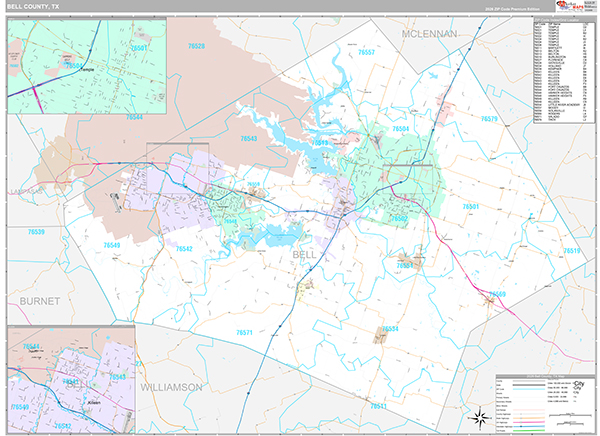Click the compass rose near the legend

481,417
